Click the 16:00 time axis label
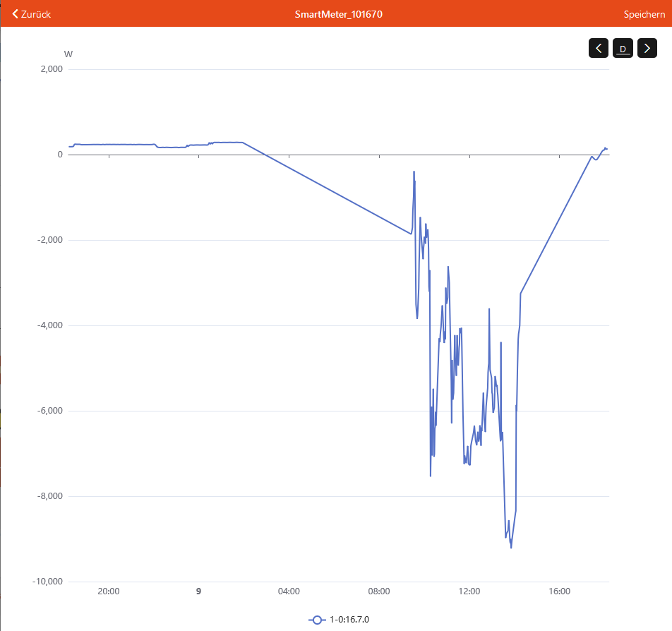The height and width of the screenshot is (631, 672). point(559,591)
